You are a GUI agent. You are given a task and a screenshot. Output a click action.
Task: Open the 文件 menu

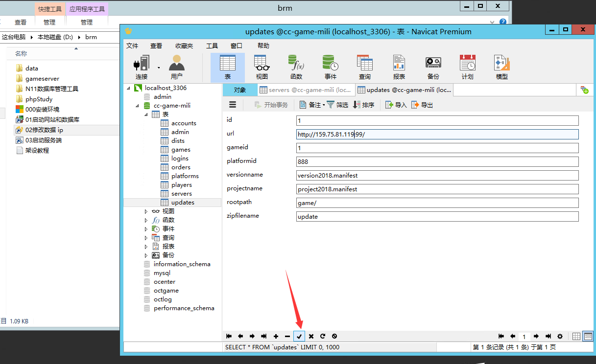tap(132, 45)
